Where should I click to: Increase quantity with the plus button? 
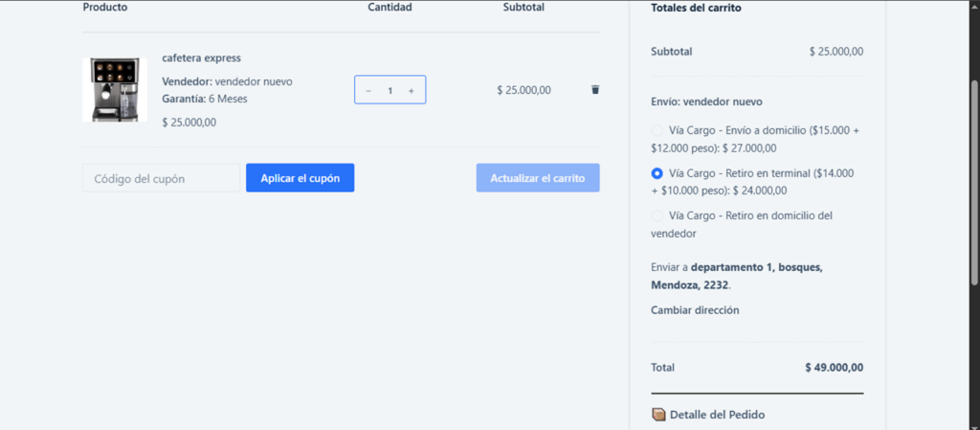click(x=412, y=91)
